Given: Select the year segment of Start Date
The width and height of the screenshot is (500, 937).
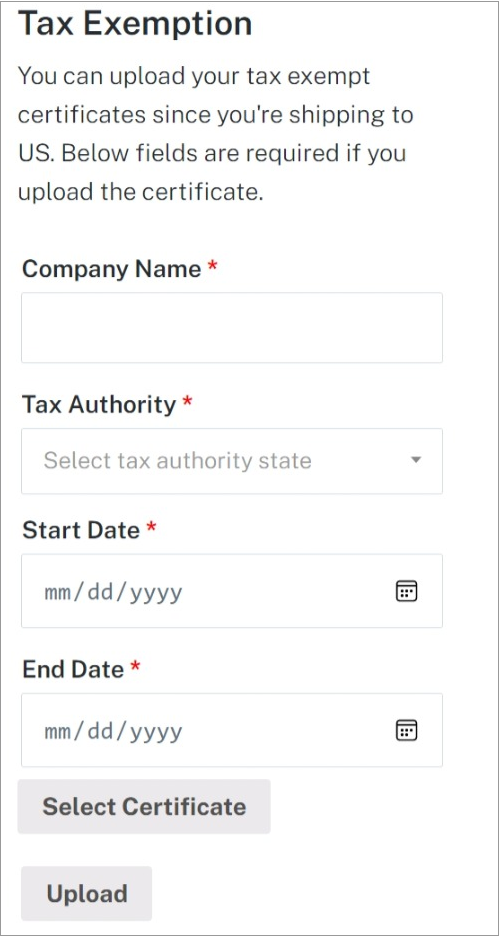Looking at the screenshot, I should coord(157,593).
